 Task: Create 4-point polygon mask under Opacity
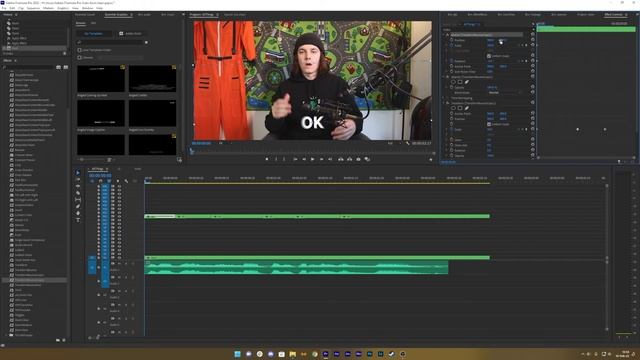(460, 82)
